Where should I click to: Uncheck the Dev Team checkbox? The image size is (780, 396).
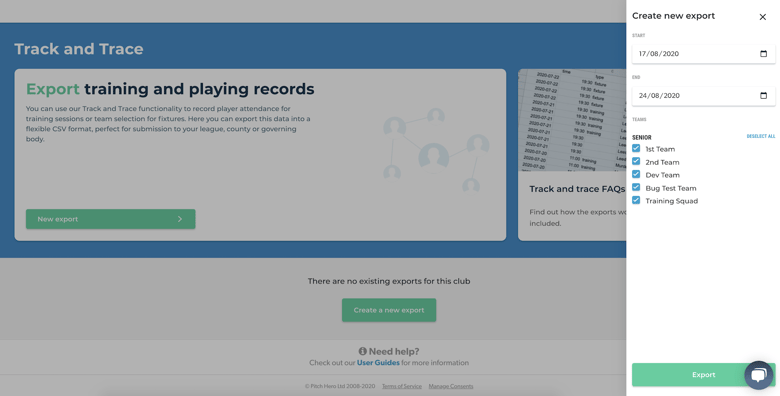636,174
